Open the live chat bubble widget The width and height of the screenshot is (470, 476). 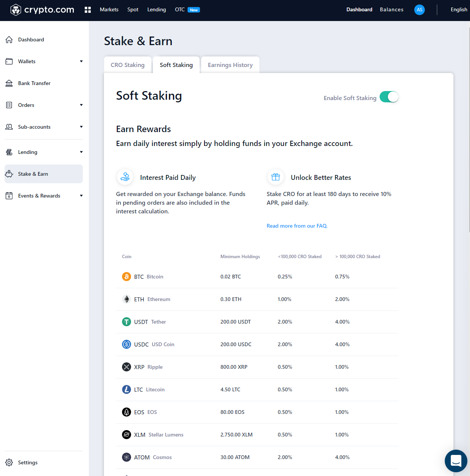tap(456, 461)
